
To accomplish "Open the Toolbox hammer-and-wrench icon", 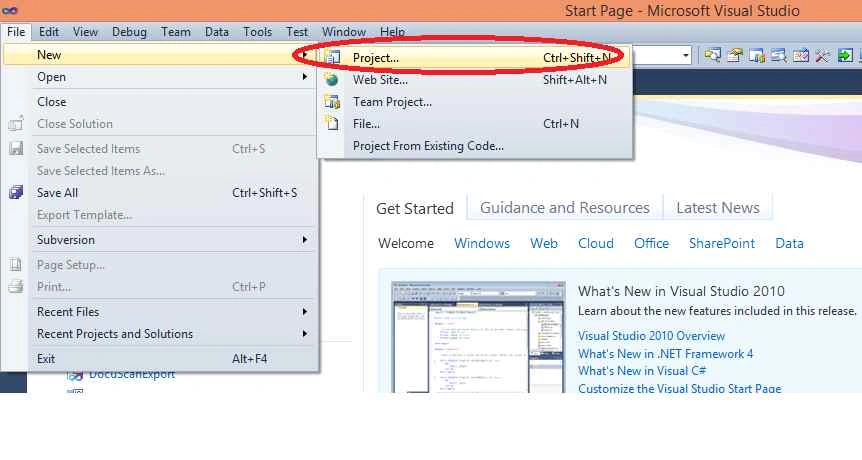I will click(x=822, y=55).
